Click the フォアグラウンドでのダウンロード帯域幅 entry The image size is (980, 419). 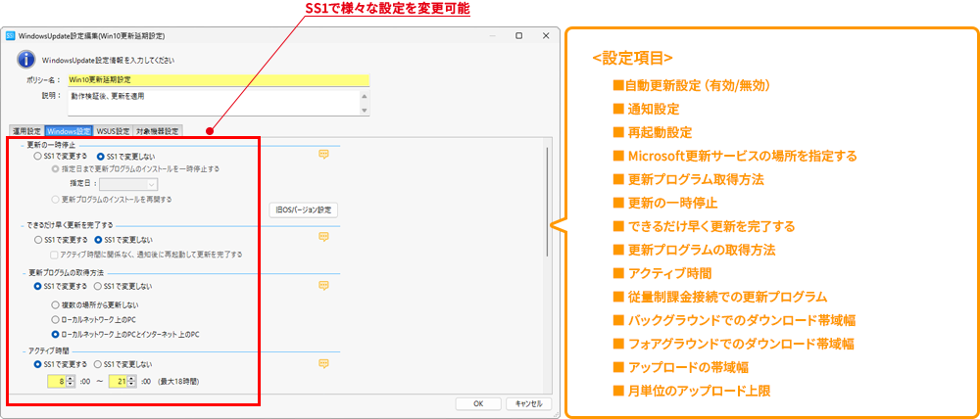click(734, 344)
